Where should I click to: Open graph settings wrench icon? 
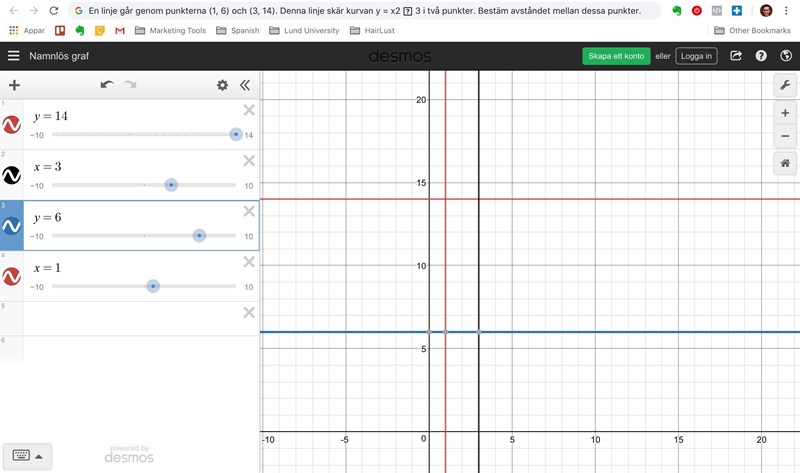pyautogui.click(x=785, y=86)
